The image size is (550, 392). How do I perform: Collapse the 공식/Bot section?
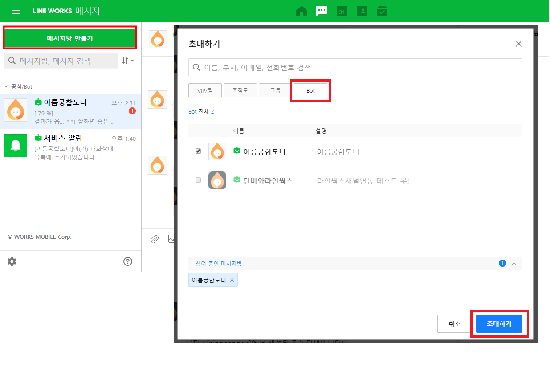point(6,86)
